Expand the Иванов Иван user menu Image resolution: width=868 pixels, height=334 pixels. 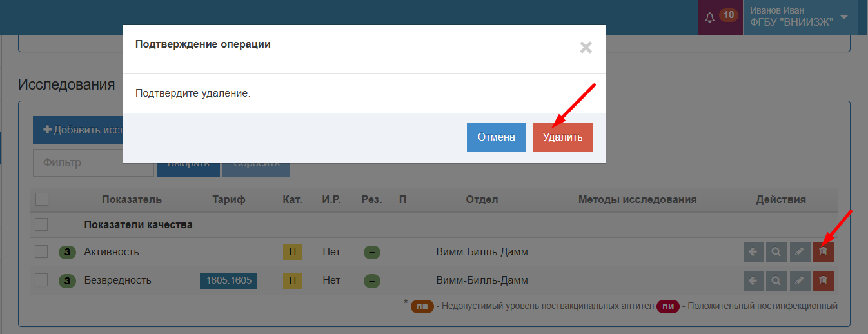coord(800,17)
